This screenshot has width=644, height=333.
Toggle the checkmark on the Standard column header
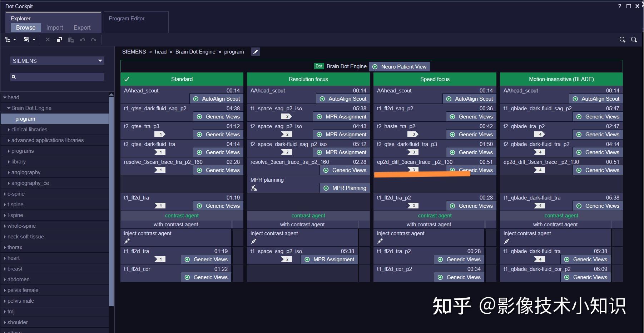[x=127, y=79]
